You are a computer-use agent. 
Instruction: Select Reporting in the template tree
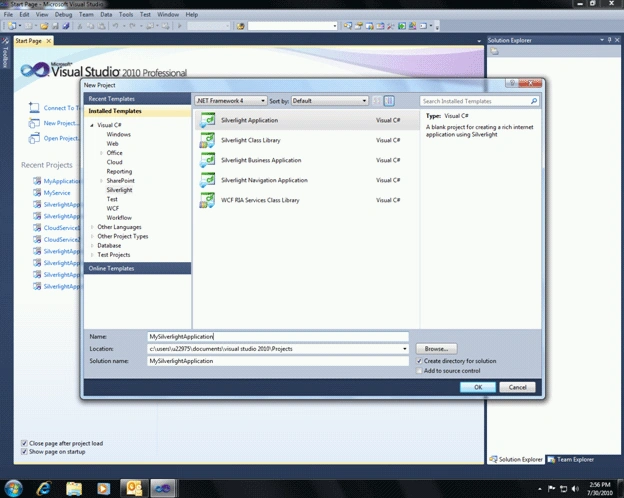click(119, 171)
